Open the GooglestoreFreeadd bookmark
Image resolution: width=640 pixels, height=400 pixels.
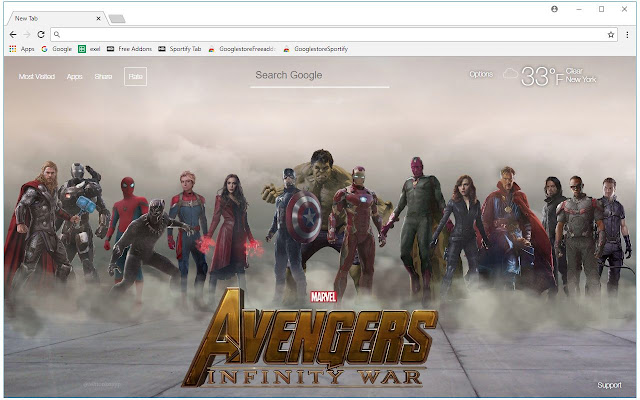(x=242, y=49)
